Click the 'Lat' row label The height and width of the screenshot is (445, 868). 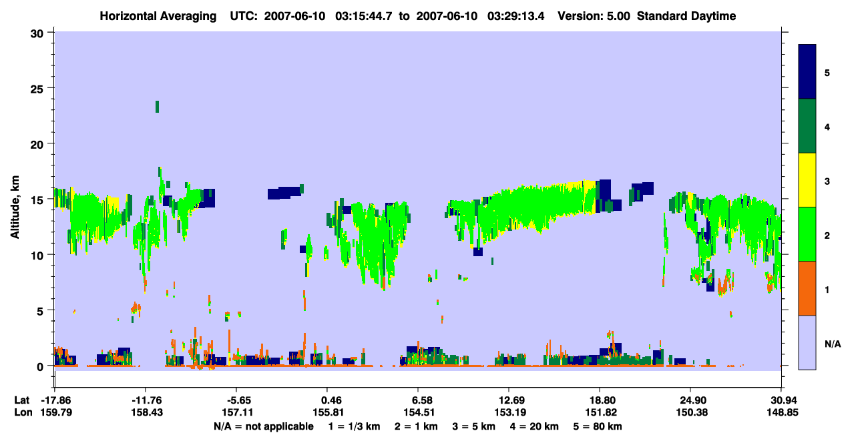click(x=21, y=400)
